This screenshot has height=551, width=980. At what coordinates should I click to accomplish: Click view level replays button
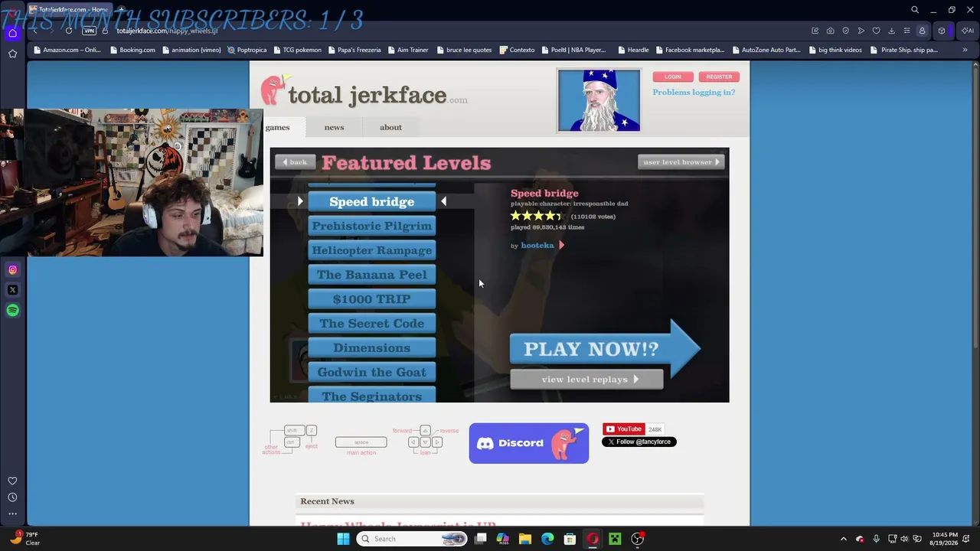pyautogui.click(x=586, y=380)
